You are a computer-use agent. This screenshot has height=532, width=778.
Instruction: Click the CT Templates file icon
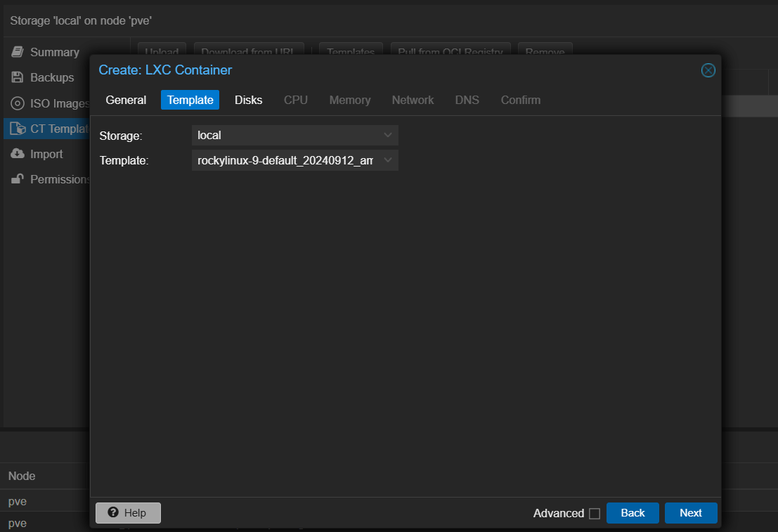(18, 128)
